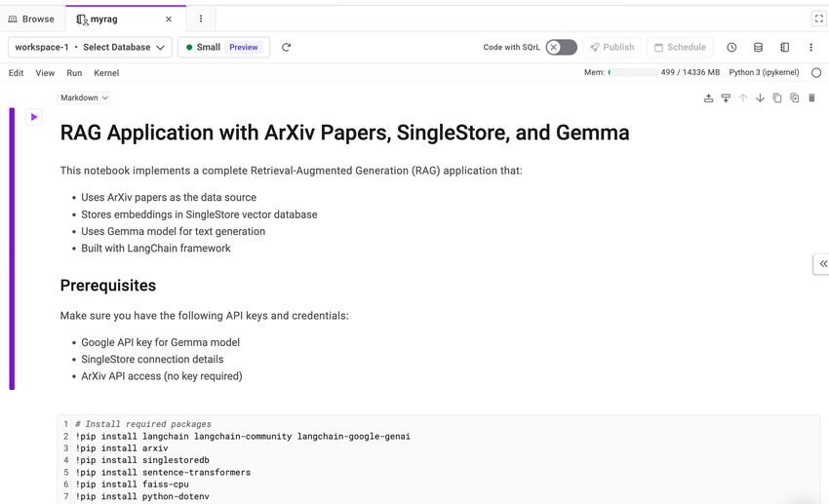829x504 pixels.
Task: Enter fullscreen with the expand icon
Action: (818, 19)
